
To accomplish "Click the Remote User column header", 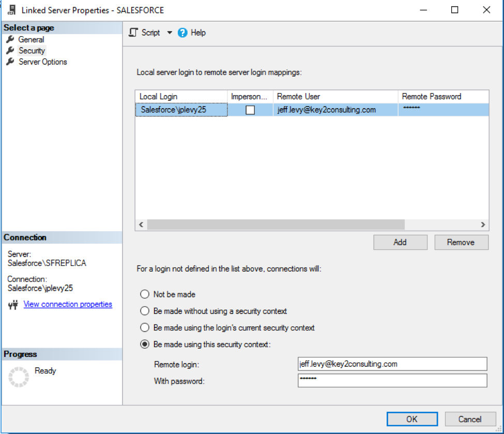I will pos(335,97).
